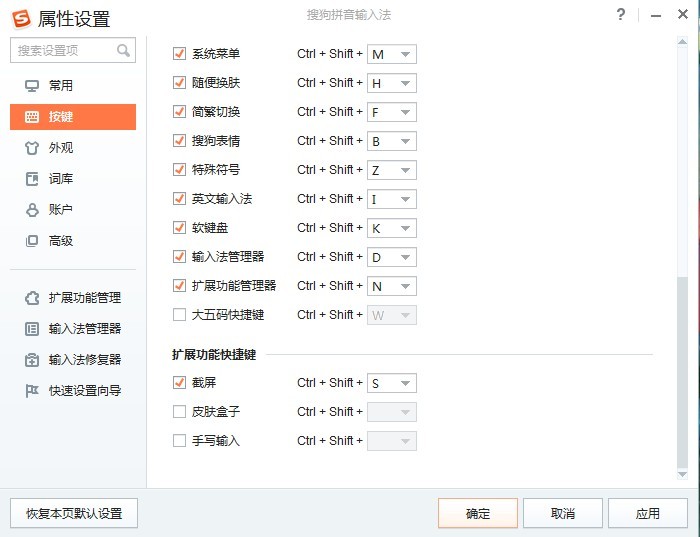This screenshot has height=537, width=700.
Task: Open the 简繁切换 key dropdown showing F
Action: (392, 112)
